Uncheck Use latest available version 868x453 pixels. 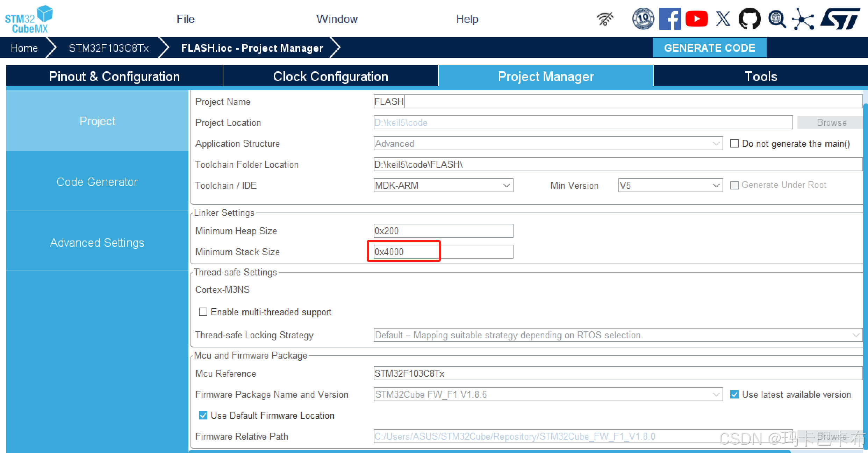734,395
